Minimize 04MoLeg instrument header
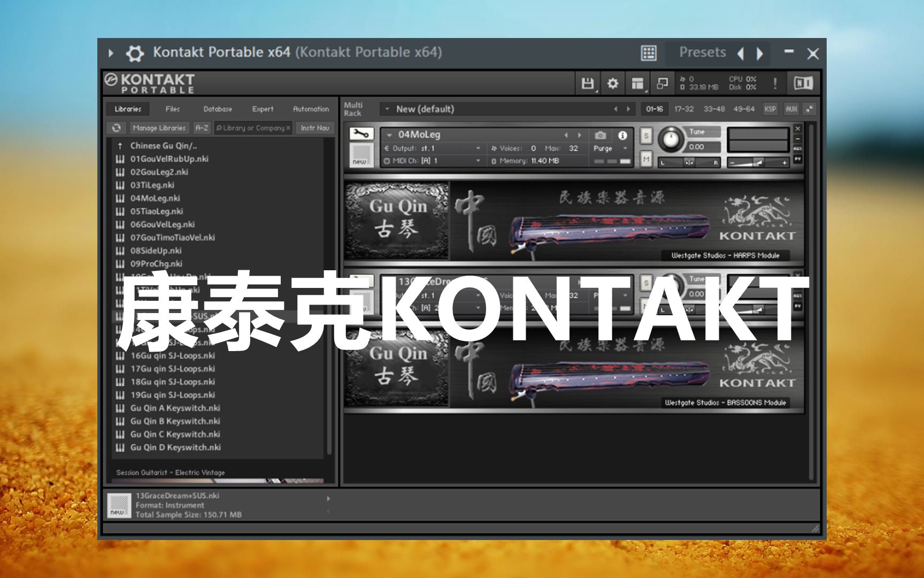The width and height of the screenshot is (924, 578). pyautogui.click(x=798, y=139)
